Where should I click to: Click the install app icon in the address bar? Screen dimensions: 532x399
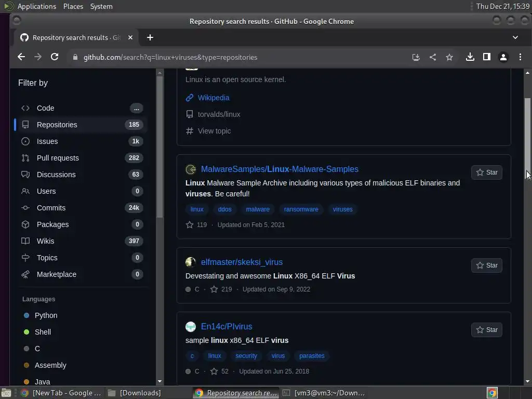(416, 57)
